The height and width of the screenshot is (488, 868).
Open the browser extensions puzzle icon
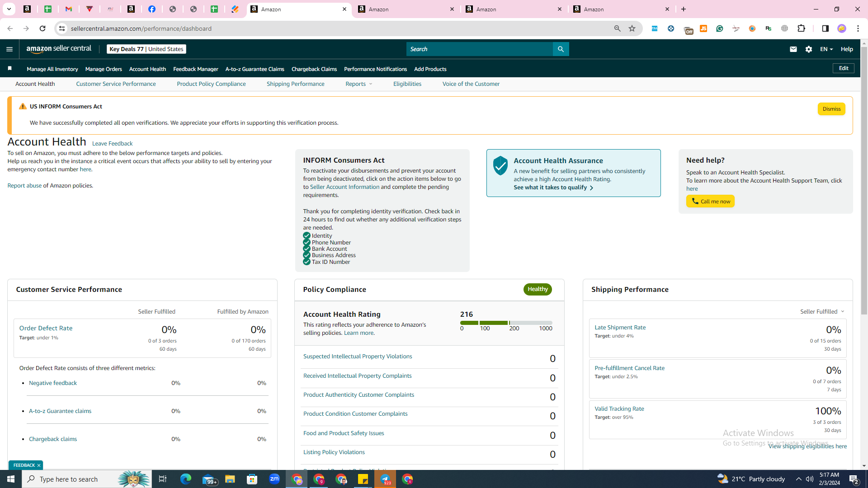point(801,28)
